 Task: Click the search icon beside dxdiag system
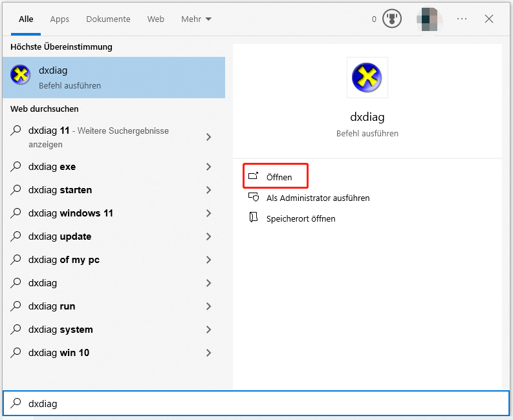[x=16, y=329]
